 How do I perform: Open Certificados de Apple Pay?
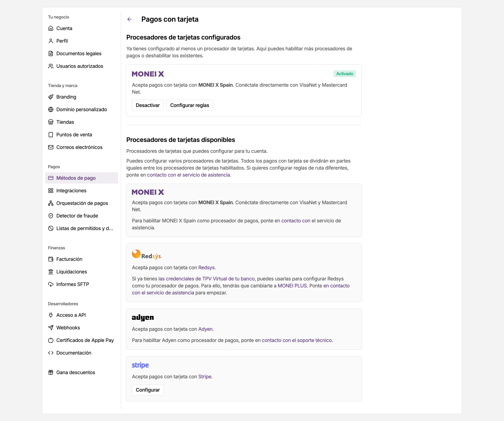(81, 340)
